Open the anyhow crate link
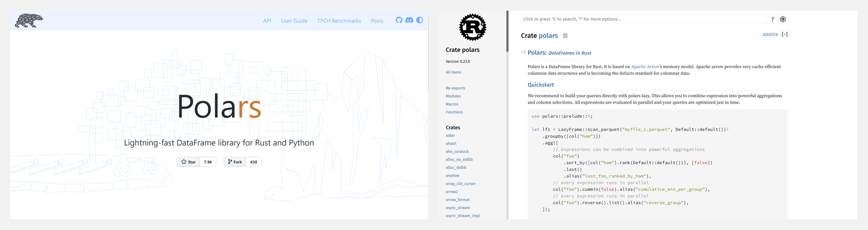The width and height of the screenshot is (868, 230). tap(452, 176)
